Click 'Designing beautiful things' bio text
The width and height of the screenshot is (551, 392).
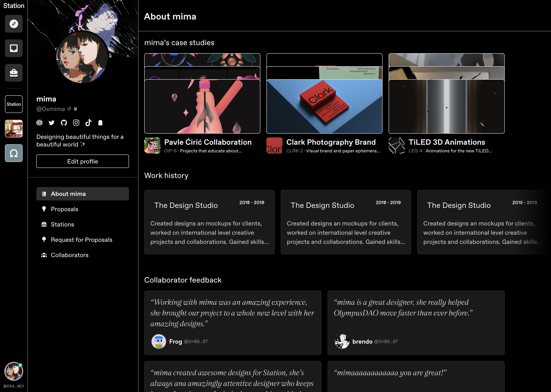[80, 141]
